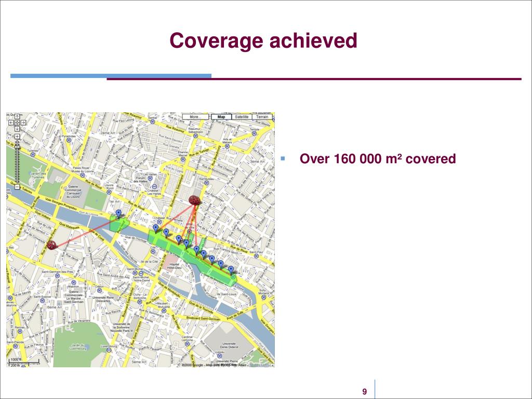The height and width of the screenshot is (399, 532).
Task: Click the Tuileries metro station icon
Action: [33, 154]
